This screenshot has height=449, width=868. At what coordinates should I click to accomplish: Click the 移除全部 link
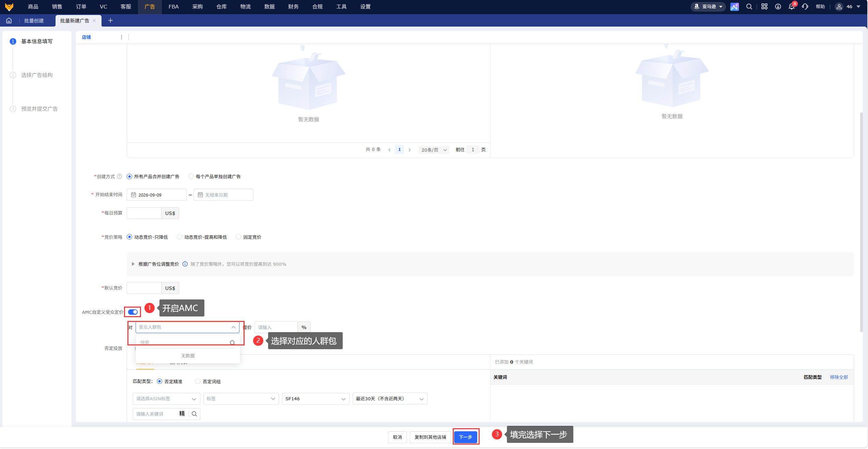click(x=839, y=377)
